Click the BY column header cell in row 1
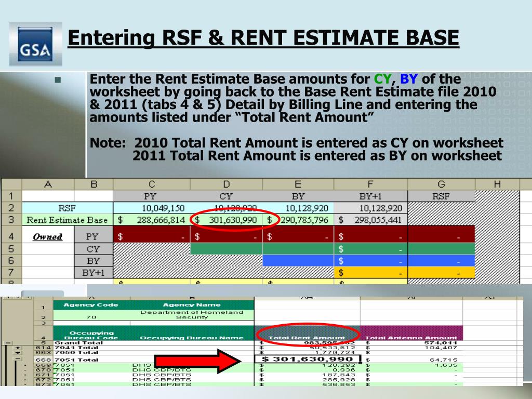Image resolution: width=532 pixels, height=399 pixels. [298, 196]
